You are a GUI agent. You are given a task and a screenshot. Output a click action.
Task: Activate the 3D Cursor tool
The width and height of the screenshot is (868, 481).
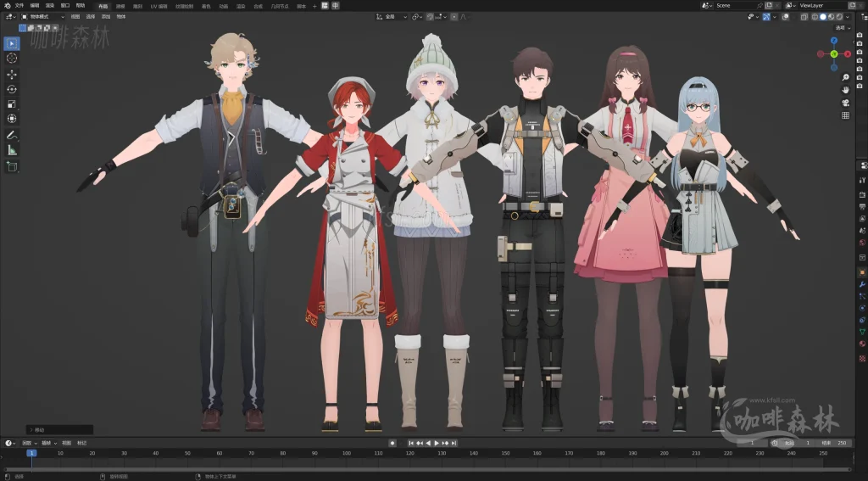(12, 59)
